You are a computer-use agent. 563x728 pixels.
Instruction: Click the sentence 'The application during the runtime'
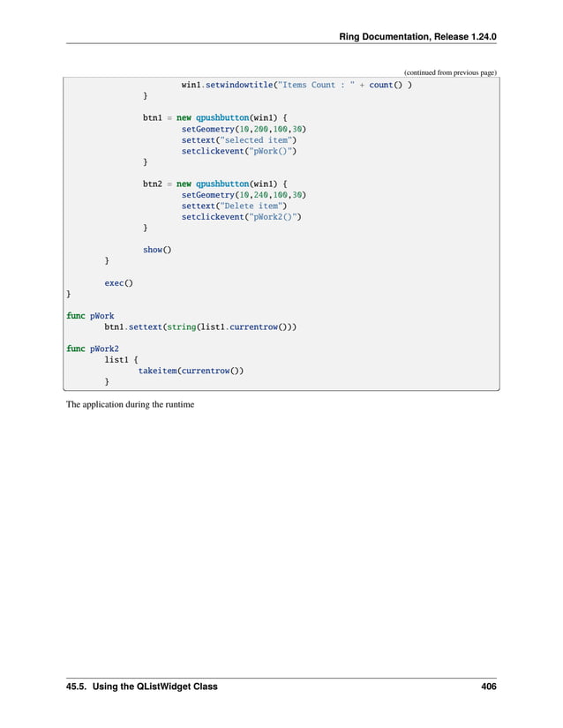[130, 404]
